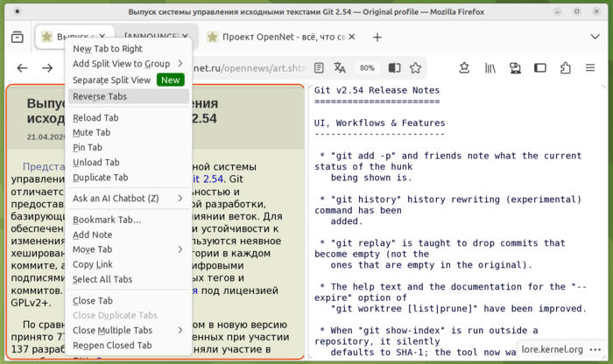This screenshot has width=613, height=364.
Task: Select Reverse Tabs from the context menu
Action: tap(99, 96)
